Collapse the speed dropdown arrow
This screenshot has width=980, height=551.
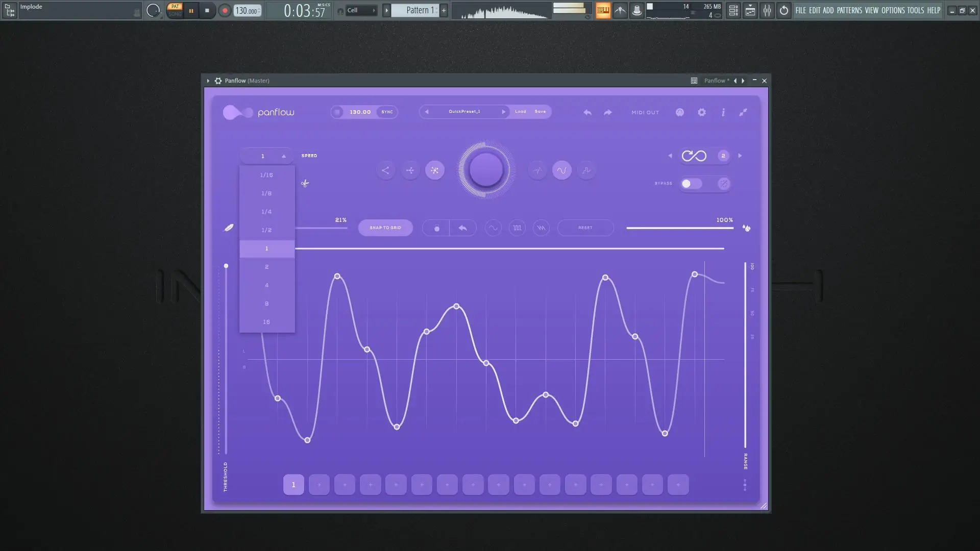pos(284,156)
